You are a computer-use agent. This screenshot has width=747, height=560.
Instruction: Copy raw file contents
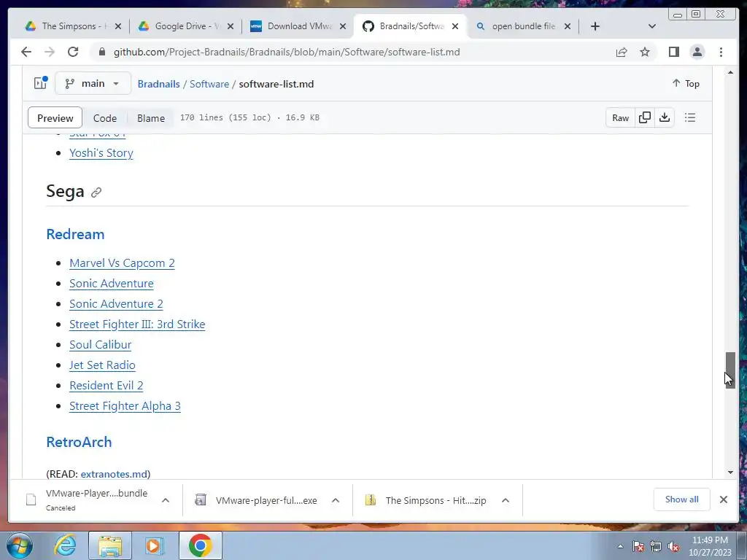645,117
